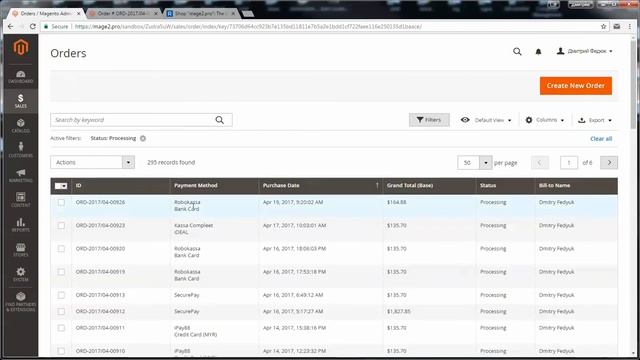This screenshot has width=640, height=360.
Task: Open Find Partners & Extensions in the sidebar
Action: 21,302
